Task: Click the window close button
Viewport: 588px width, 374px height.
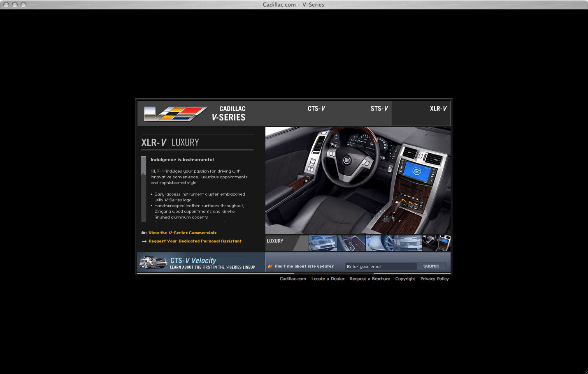Action: click(6, 5)
